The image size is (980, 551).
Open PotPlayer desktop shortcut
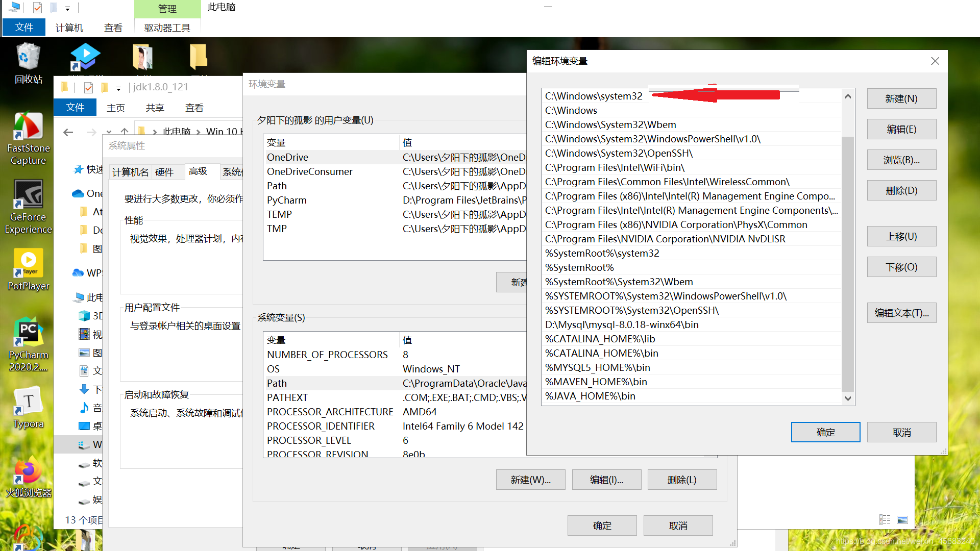28,269
